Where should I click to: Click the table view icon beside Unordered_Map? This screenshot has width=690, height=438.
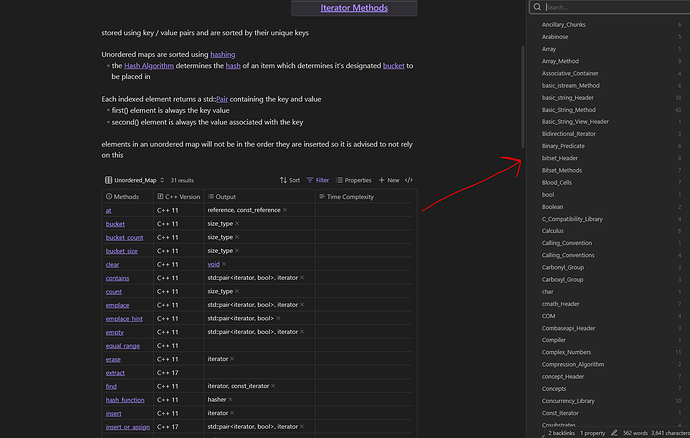[108, 180]
